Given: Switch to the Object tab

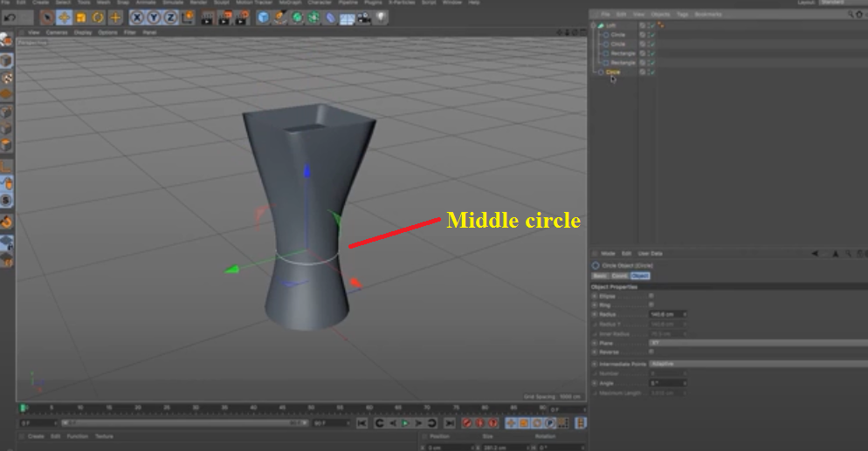Looking at the screenshot, I should pos(640,276).
